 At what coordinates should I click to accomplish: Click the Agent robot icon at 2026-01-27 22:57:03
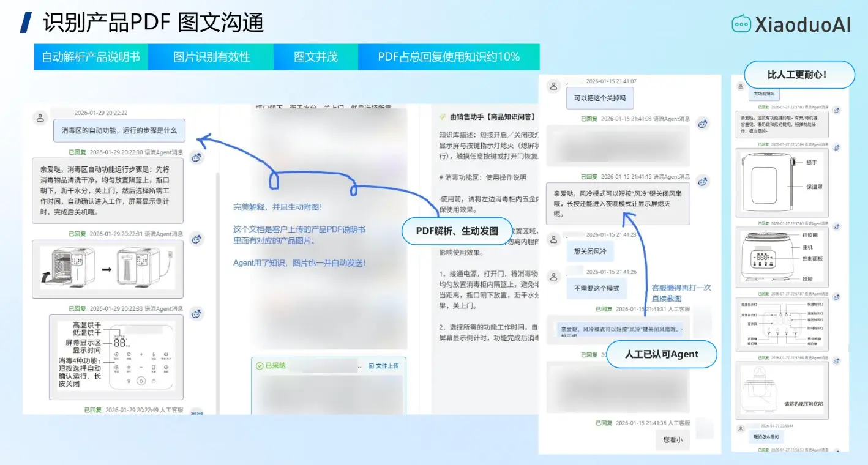click(837, 110)
